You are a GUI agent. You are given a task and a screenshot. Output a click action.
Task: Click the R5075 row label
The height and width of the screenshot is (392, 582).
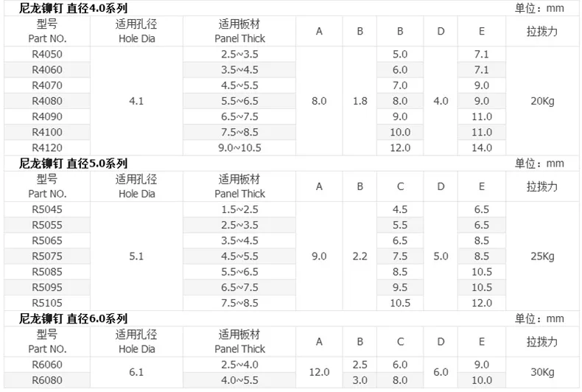[47, 256]
